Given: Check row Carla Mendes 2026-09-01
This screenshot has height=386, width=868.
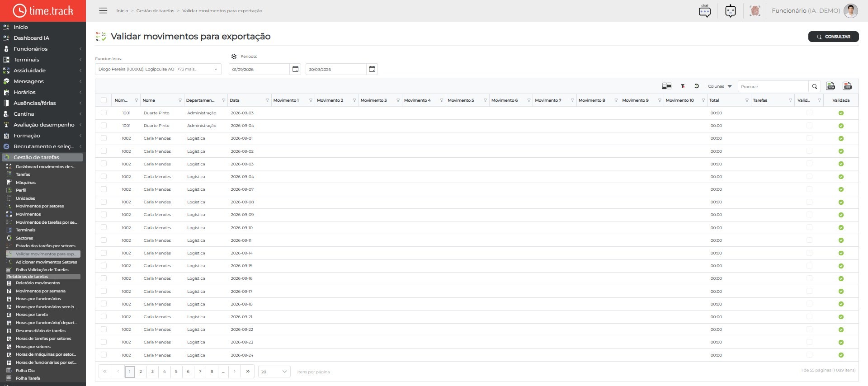Looking at the screenshot, I should coord(104,138).
